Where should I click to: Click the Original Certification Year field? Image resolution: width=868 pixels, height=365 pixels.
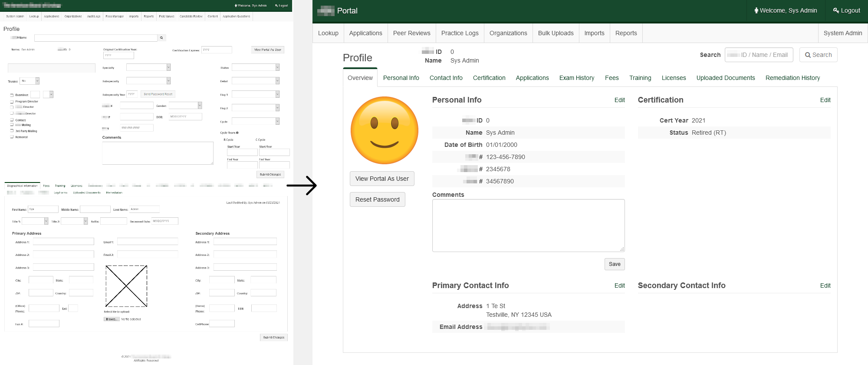tap(118, 56)
